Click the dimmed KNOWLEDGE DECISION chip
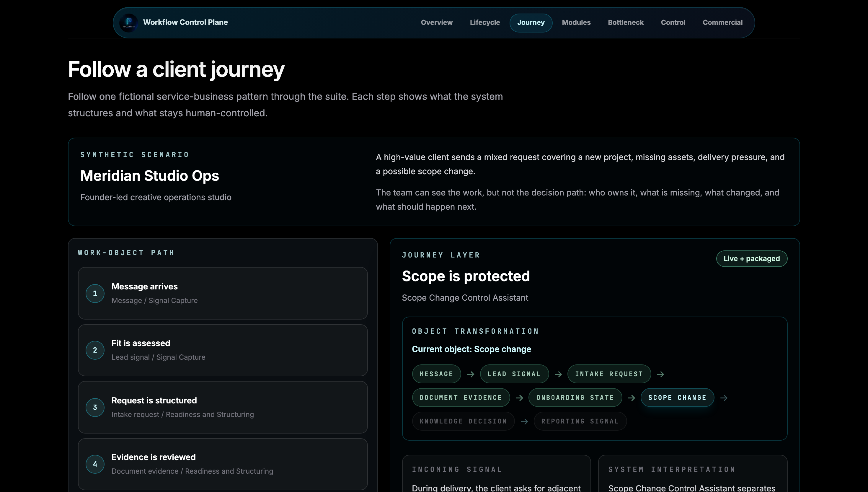Viewport: 868px width, 492px height. [463, 421]
